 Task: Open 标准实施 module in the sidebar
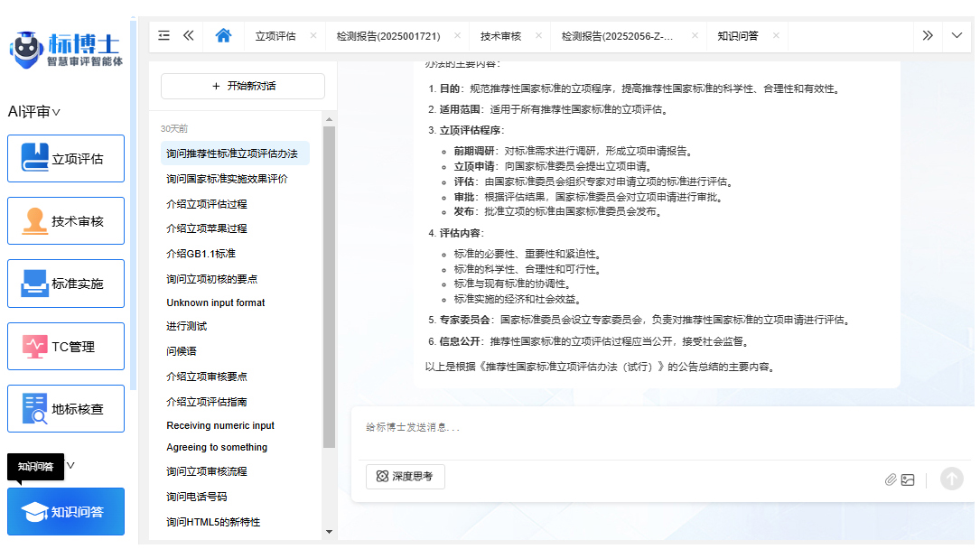tap(66, 284)
